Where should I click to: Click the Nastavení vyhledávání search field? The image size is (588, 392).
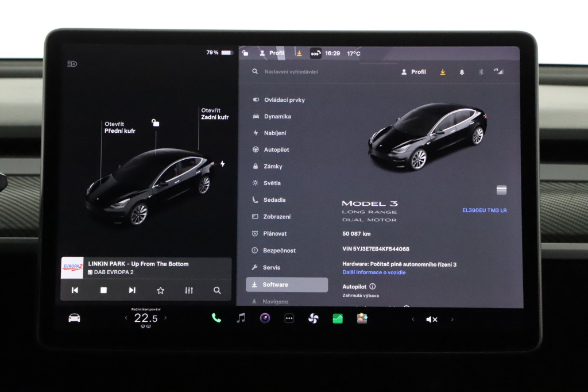coord(291,72)
